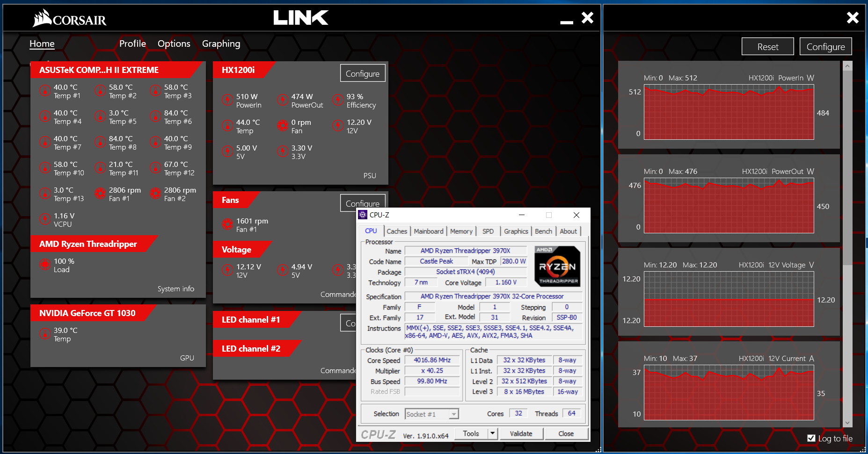Click the HX1200i Configure button

(x=363, y=73)
